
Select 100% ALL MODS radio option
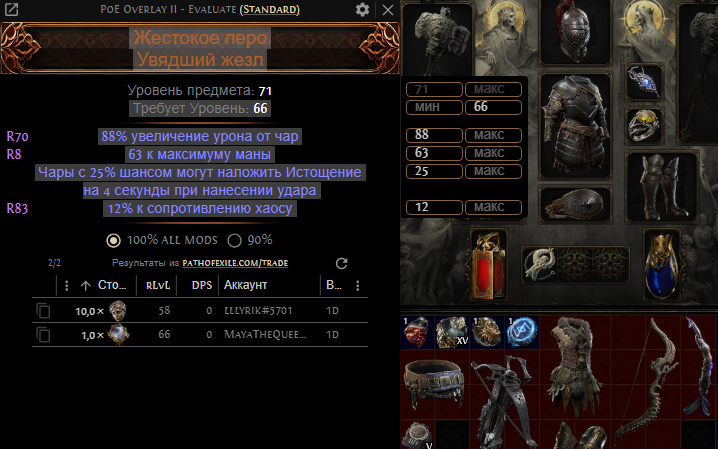click(113, 240)
